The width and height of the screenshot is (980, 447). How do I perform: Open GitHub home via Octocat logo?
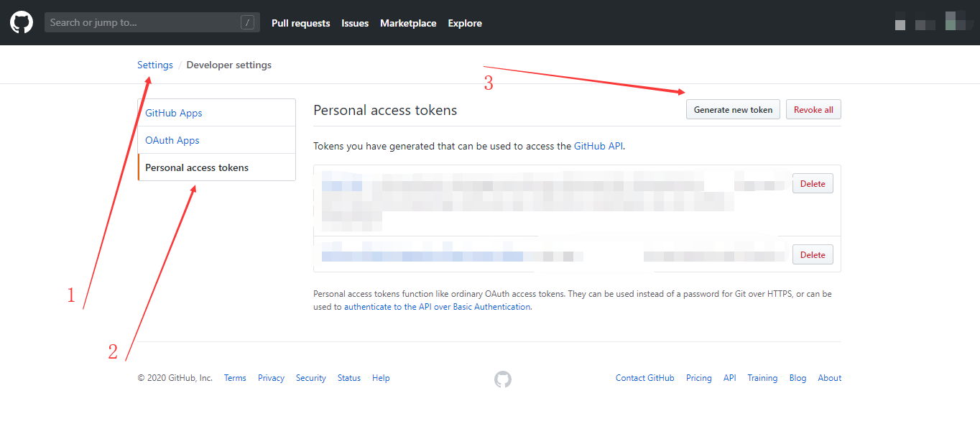coord(22,22)
